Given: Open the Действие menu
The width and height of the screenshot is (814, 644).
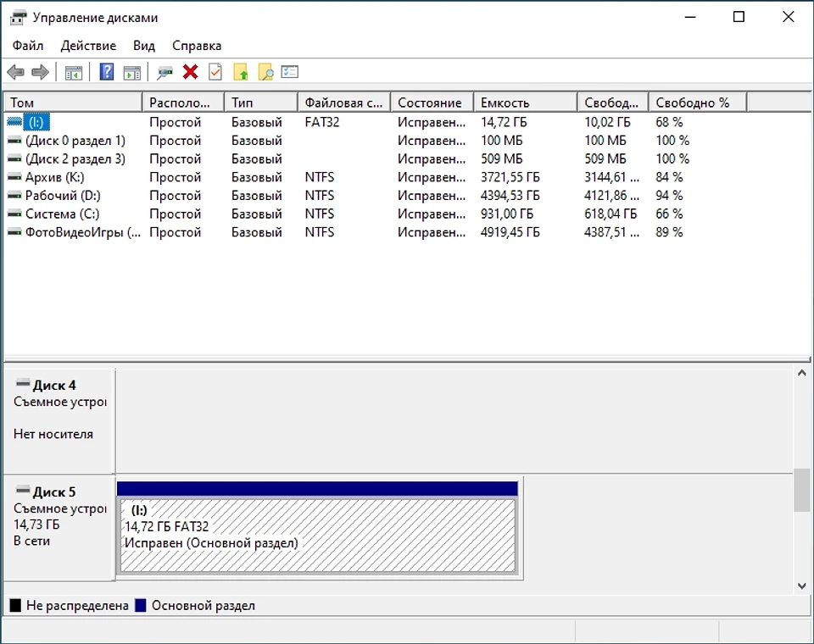Looking at the screenshot, I should (x=88, y=46).
